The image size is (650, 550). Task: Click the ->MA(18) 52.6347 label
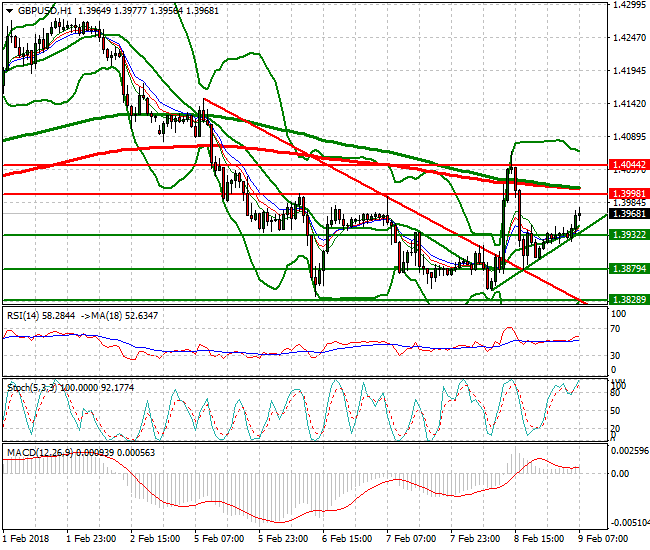tap(119, 316)
